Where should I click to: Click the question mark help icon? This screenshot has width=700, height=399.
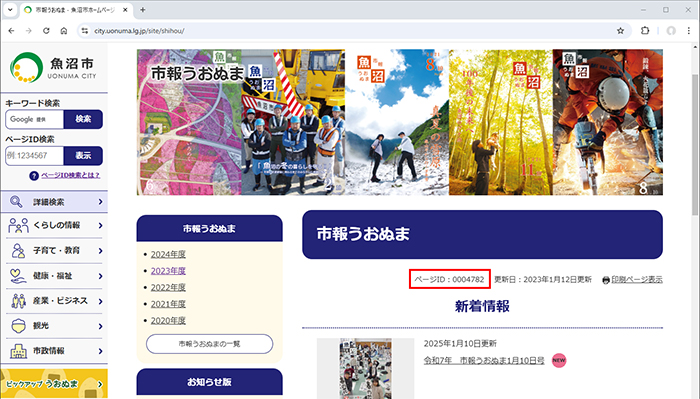click(x=34, y=175)
